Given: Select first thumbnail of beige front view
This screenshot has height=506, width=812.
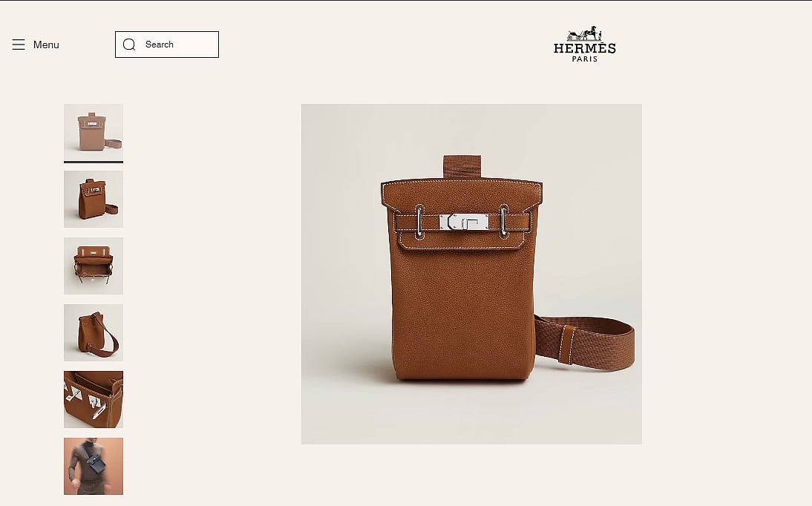Looking at the screenshot, I should coord(94,132).
